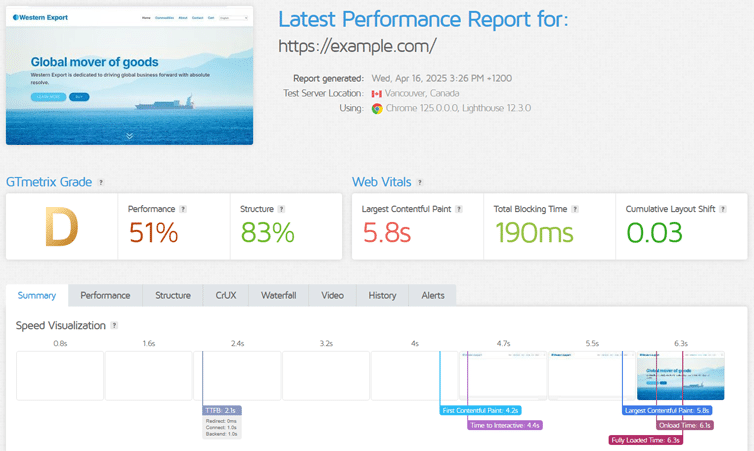Open the Speed Visualization help icon
Viewport: 754px width, 451px height.
pyautogui.click(x=114, y=326)
